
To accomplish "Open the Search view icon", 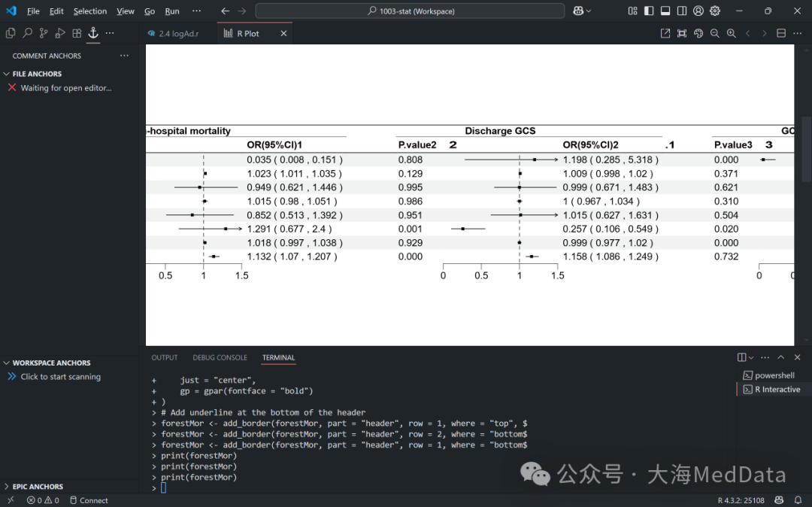I will click(27, 33).
